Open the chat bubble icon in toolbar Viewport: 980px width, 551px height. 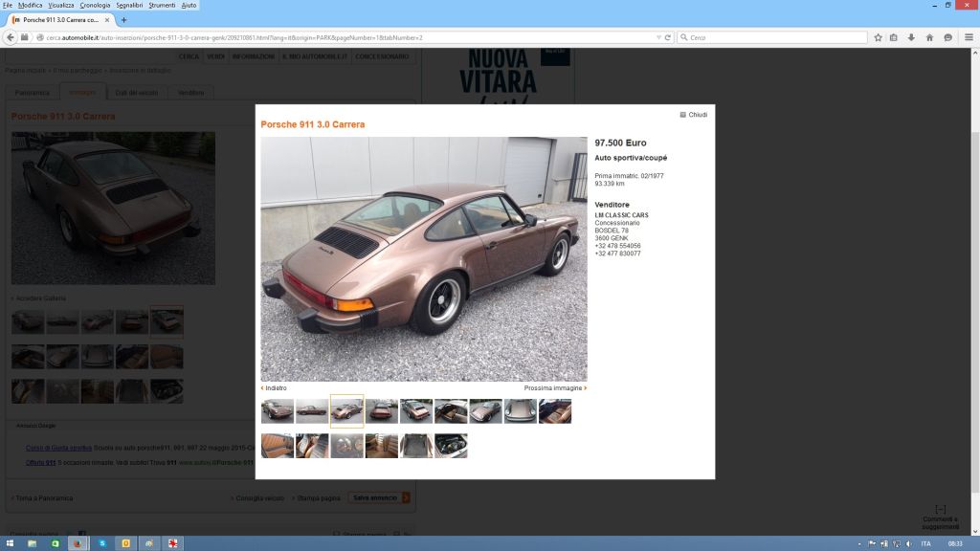[x=948, y=37]
